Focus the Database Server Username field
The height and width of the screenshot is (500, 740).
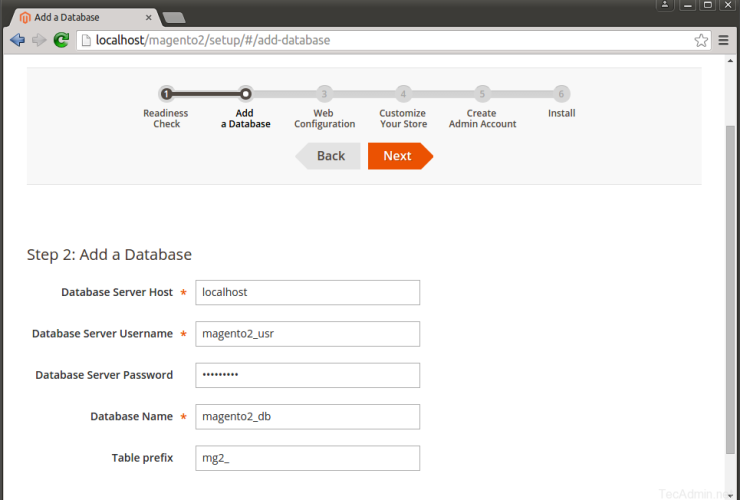(307, 334)
